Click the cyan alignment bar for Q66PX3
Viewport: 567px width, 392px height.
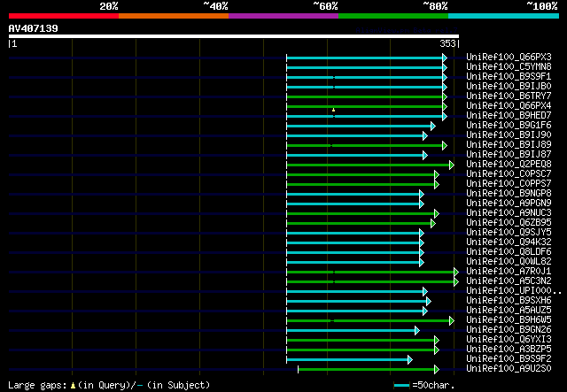pos(364,58)
